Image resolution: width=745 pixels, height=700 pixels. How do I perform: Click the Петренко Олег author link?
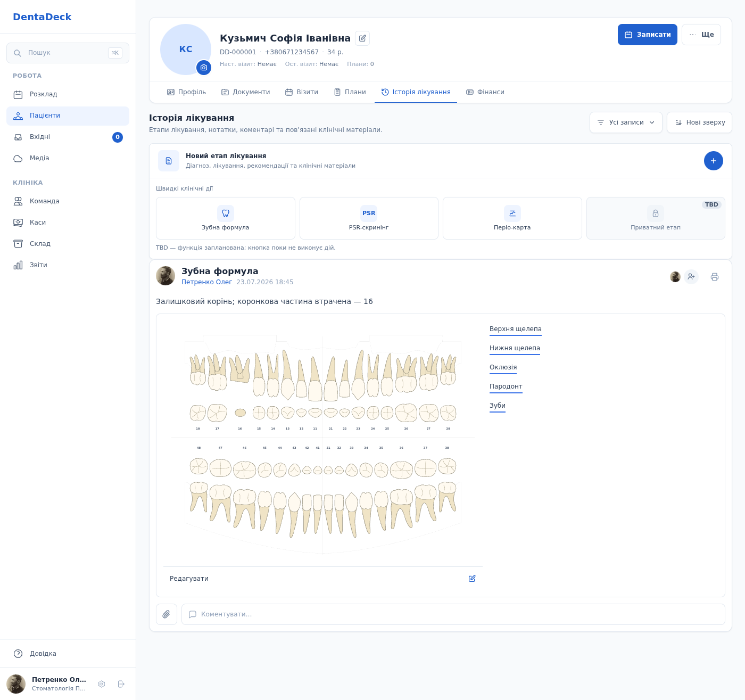pyautogui.click(x=207, y=282)
